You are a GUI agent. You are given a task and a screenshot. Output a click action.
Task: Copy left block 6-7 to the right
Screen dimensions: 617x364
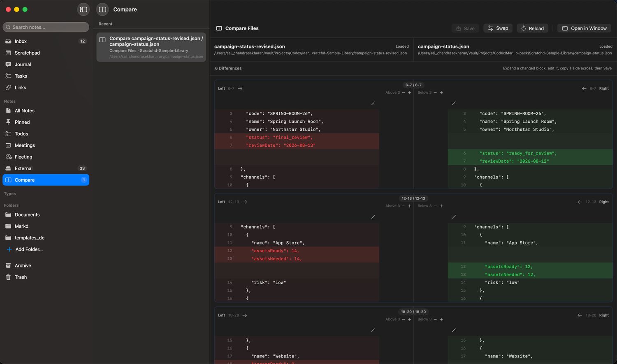pyautogui.click(x=240, y=89)
